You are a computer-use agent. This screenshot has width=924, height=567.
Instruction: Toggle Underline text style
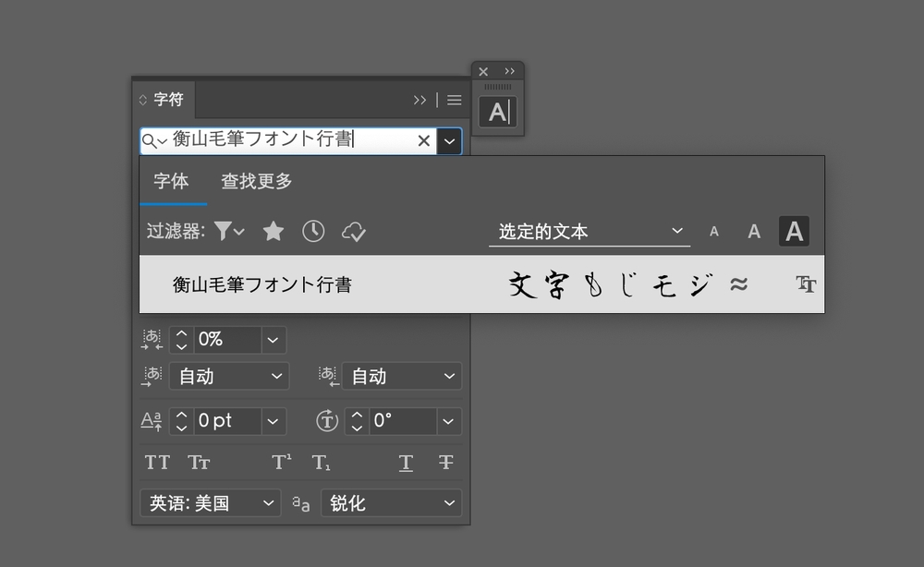coord(406,463)
